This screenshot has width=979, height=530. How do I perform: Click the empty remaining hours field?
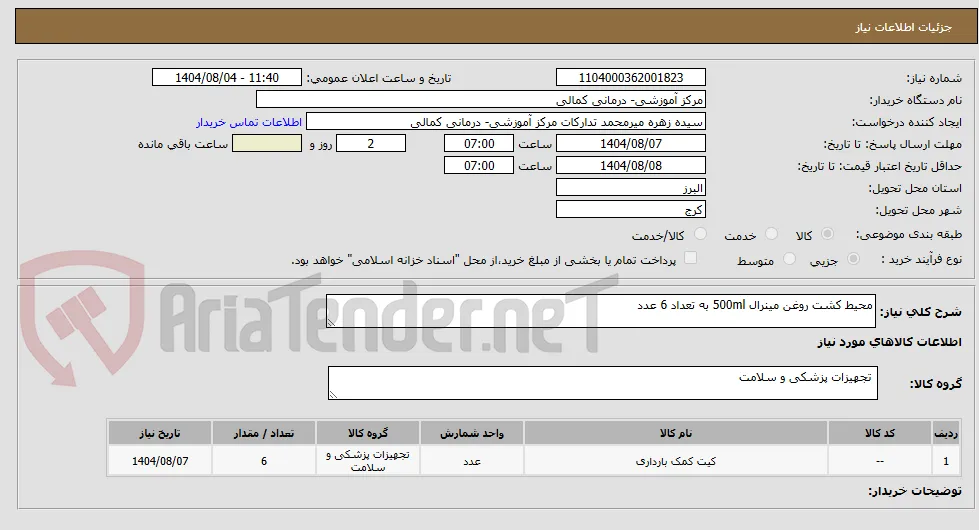pyautogui.click(x=267, y=144)
